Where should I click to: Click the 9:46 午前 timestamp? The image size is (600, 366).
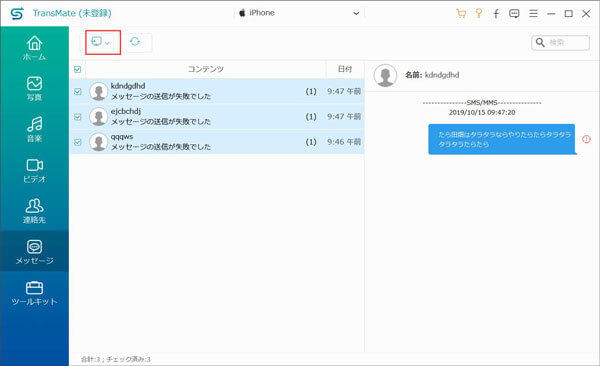[x=344, y=142]
